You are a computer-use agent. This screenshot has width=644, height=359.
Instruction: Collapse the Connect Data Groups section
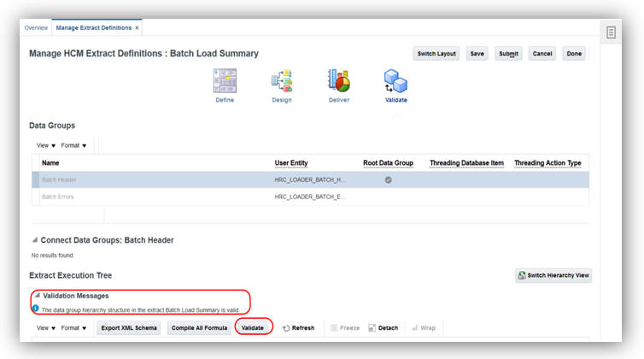click(35, 239)
